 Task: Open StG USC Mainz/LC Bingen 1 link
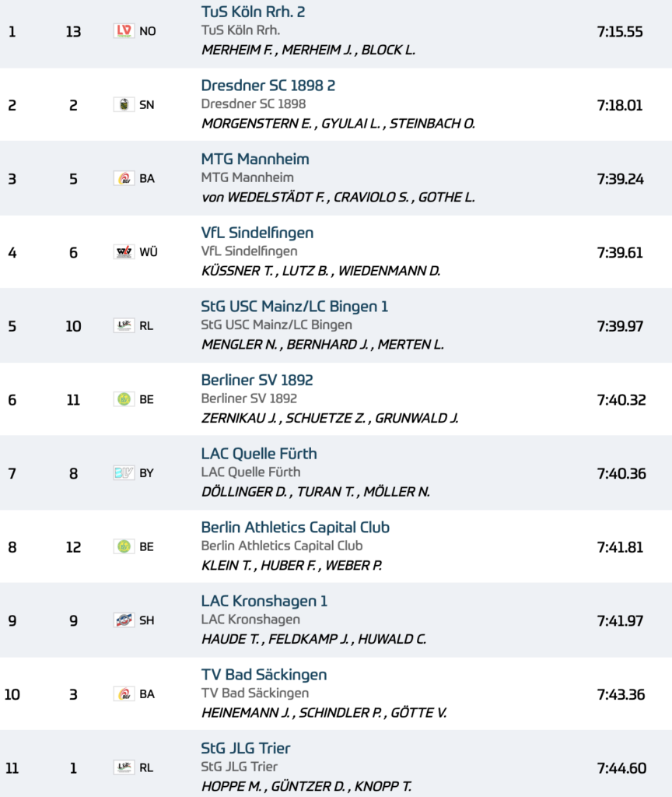pyautogui.click(x=295, y=307)
